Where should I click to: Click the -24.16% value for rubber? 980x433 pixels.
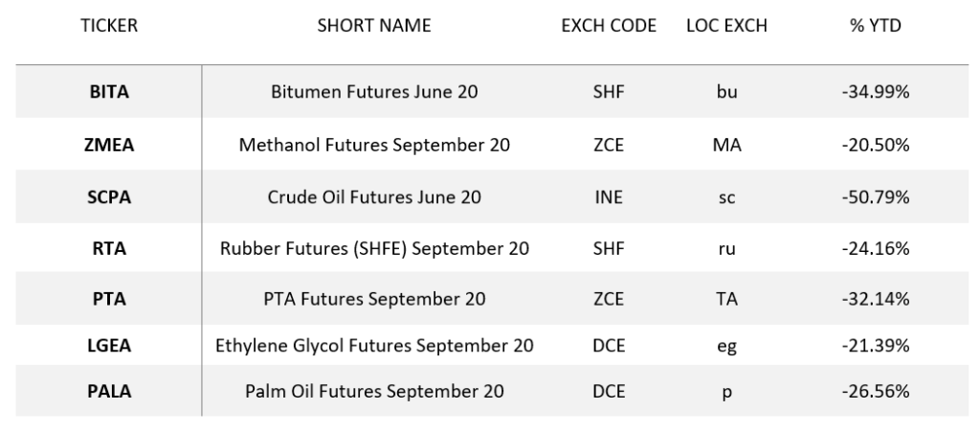click(x=875, y=249)
